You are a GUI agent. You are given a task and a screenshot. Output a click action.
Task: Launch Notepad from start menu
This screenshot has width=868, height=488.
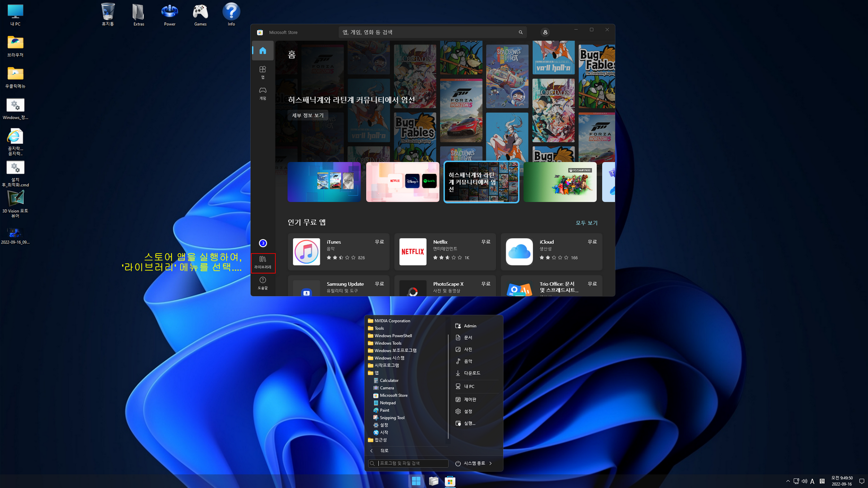pos(385,403)
